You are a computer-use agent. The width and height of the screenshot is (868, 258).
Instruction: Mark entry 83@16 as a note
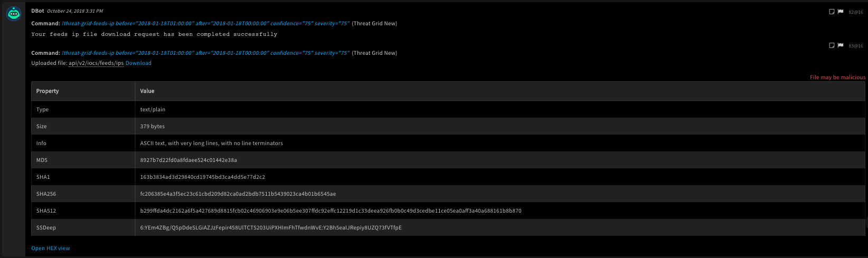coord(832,45)
